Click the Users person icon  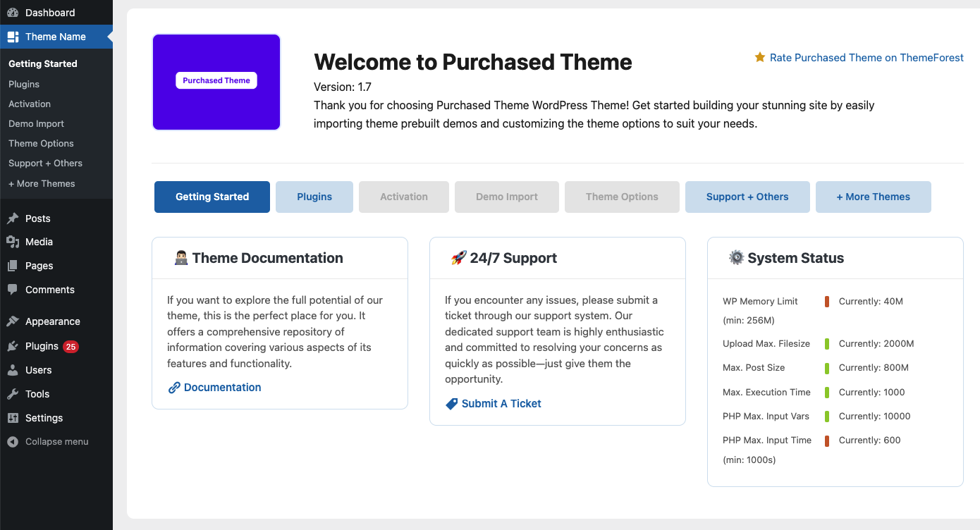13,370
